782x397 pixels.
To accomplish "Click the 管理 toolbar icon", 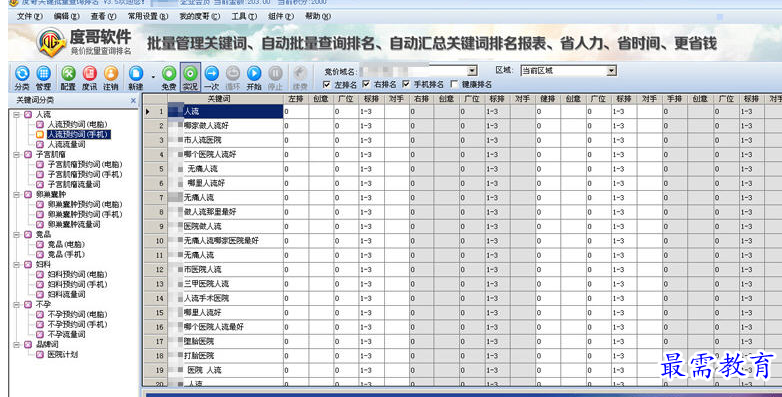I will (x=43, y=74).
